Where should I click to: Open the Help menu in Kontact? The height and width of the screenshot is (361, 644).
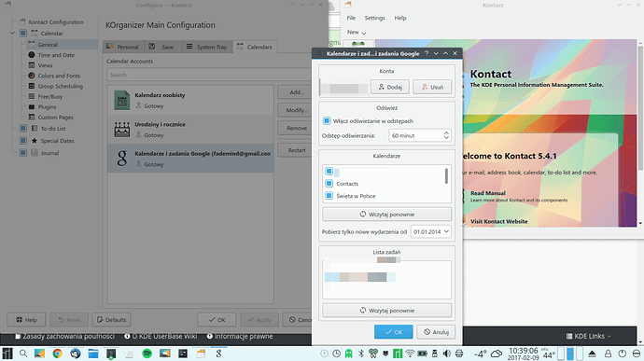point(400,18)
